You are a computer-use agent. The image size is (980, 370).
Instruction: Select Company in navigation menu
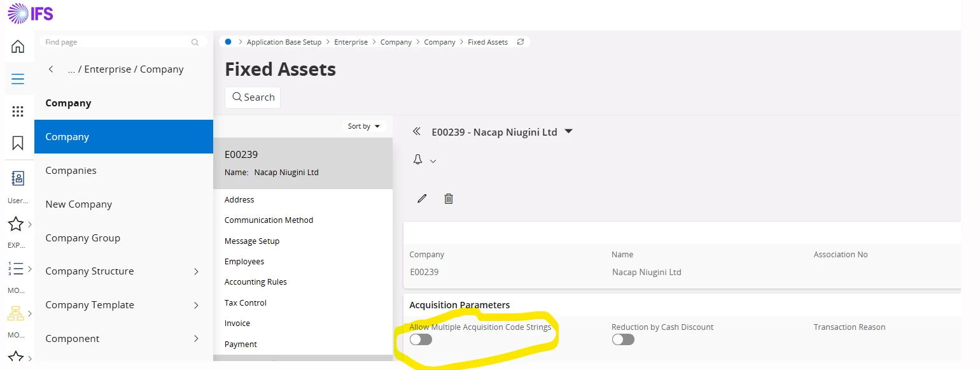coord(123,137)
